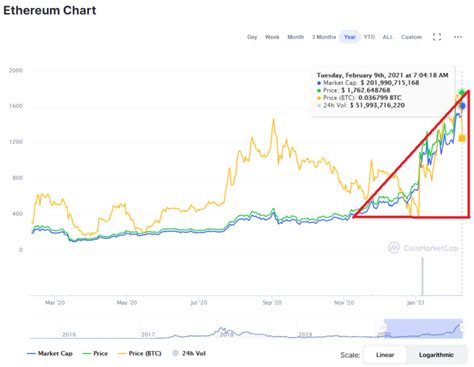
Task: Click the CoinMarketCap watermark logo
Action: 423,248
